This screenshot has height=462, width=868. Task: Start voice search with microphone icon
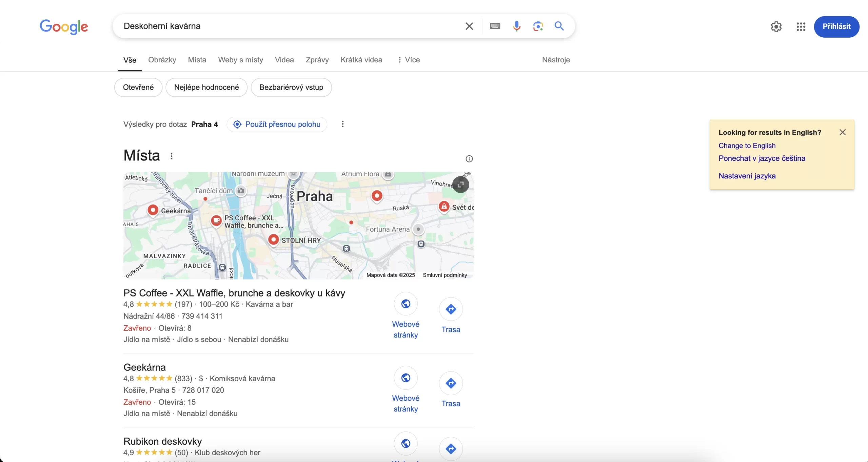point(516,26)
